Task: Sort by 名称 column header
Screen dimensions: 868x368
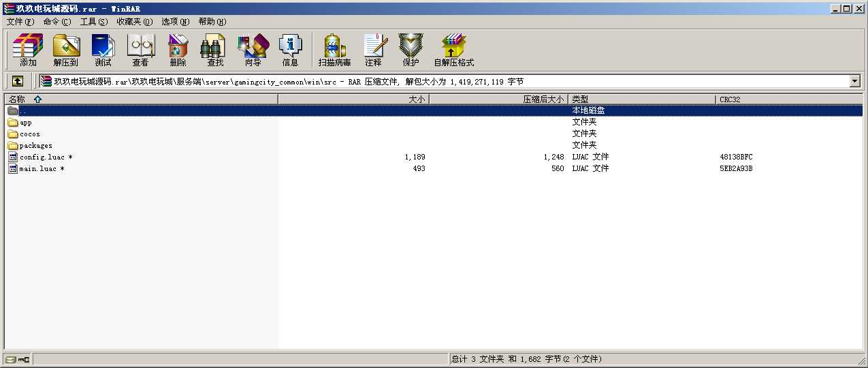Action: (141, 99)
